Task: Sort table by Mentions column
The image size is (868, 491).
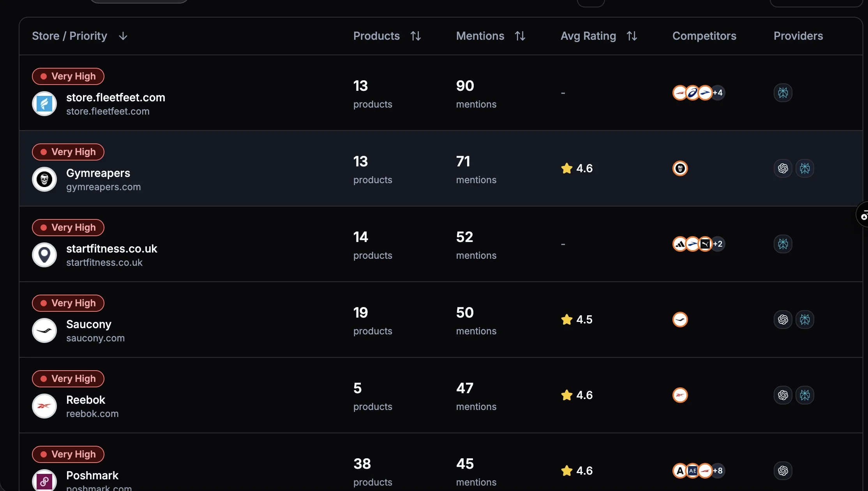Action: click(520, 36)
